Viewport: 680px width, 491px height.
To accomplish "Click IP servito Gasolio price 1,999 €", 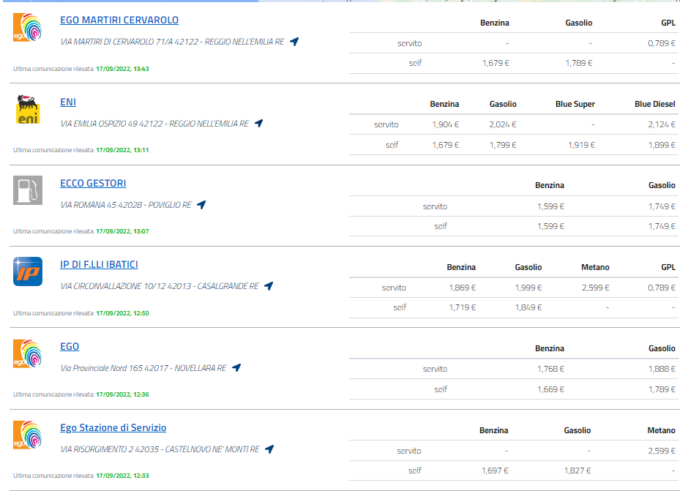I will 528,288.
